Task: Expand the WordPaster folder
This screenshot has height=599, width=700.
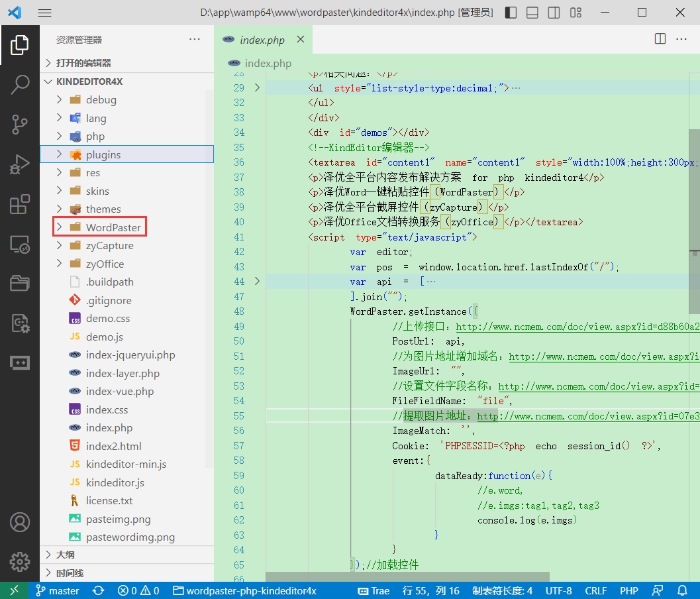Action: [113, 227]
